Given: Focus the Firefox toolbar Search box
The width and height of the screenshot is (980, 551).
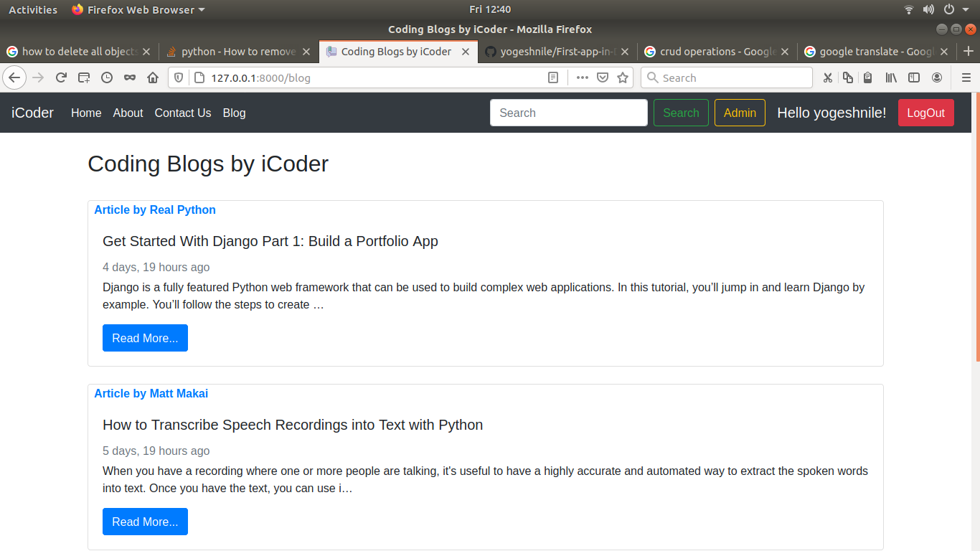Looking at the screenshot, I should (x=727, y=77).
